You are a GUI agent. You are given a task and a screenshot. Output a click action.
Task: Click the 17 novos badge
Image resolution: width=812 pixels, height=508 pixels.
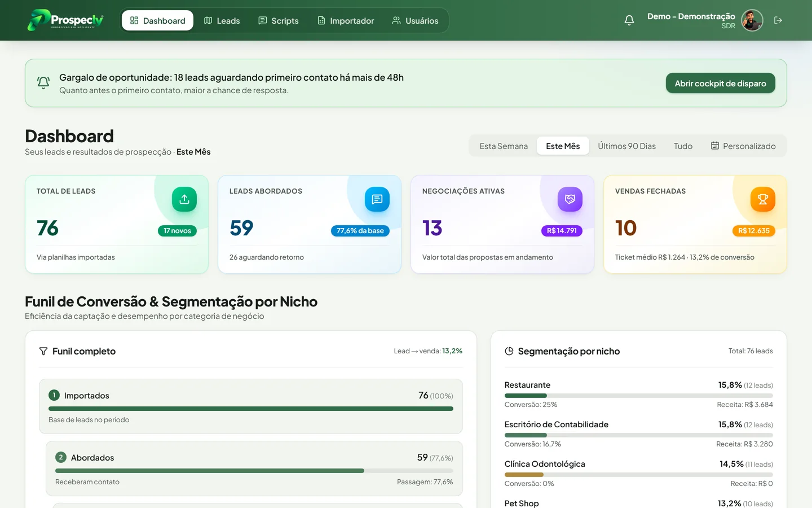tap(177, 230)
